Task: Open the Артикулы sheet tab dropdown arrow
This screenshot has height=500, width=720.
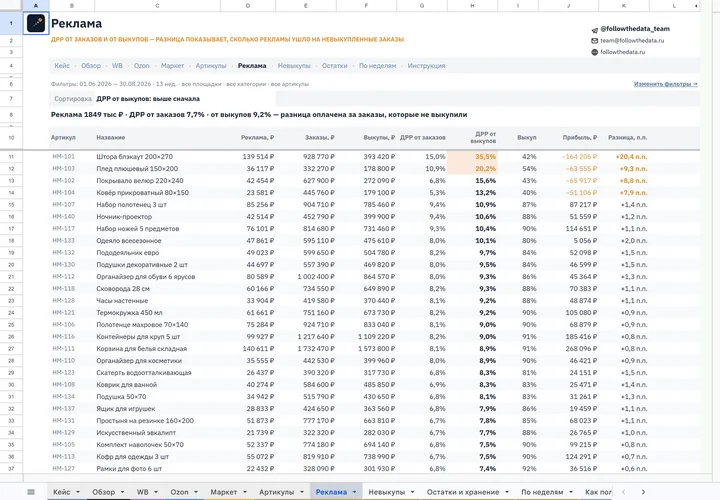Action: tap(302, 492)
